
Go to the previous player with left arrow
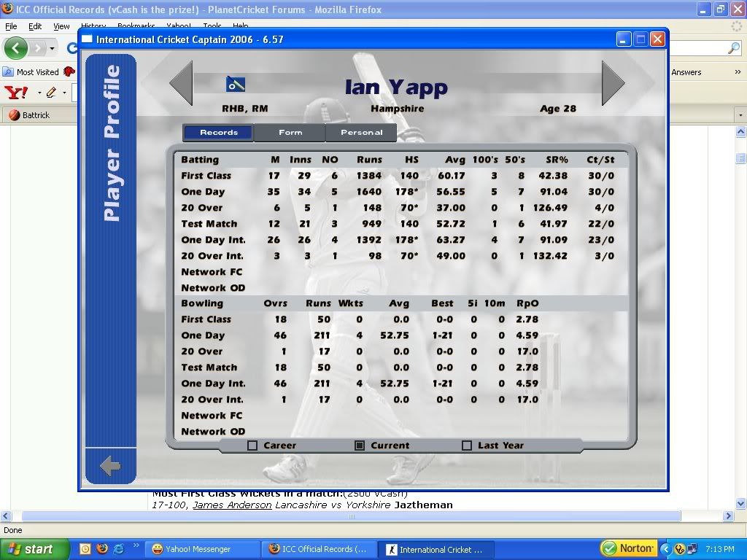[182, 83]
